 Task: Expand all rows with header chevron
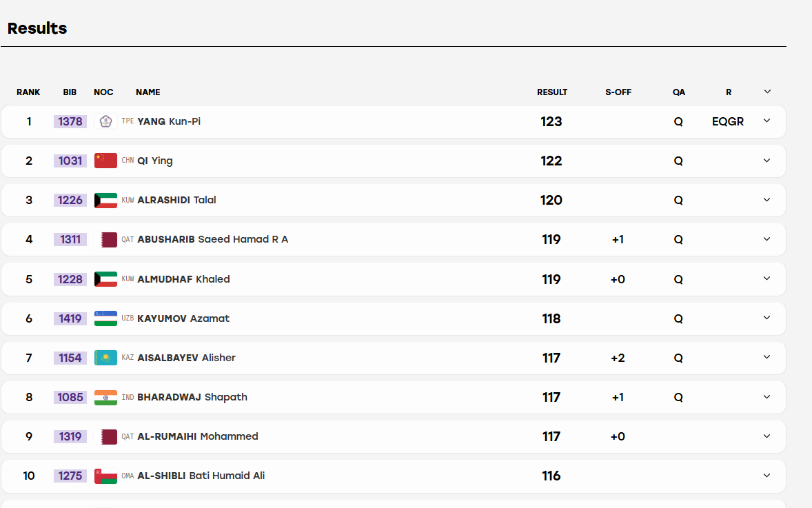[x=767, y=92]
